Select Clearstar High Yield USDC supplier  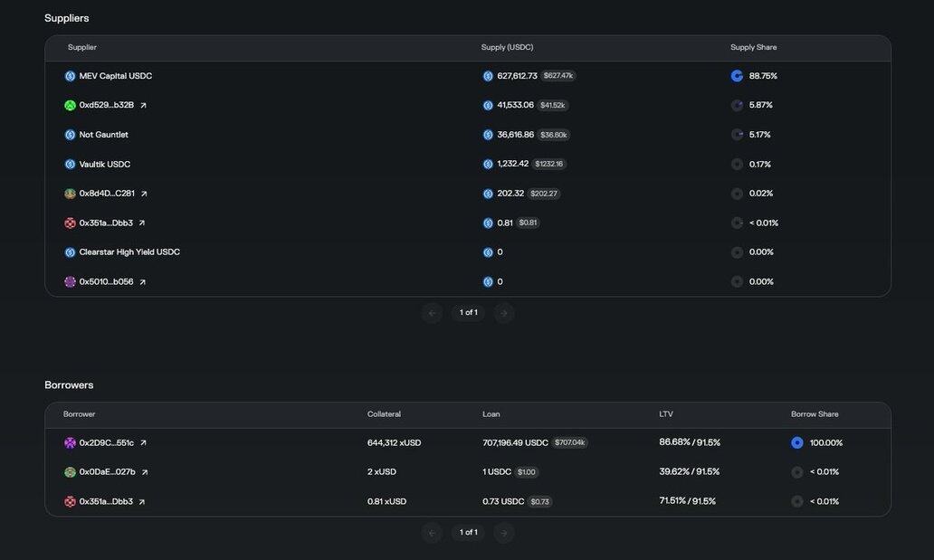(x=129, y=252)
